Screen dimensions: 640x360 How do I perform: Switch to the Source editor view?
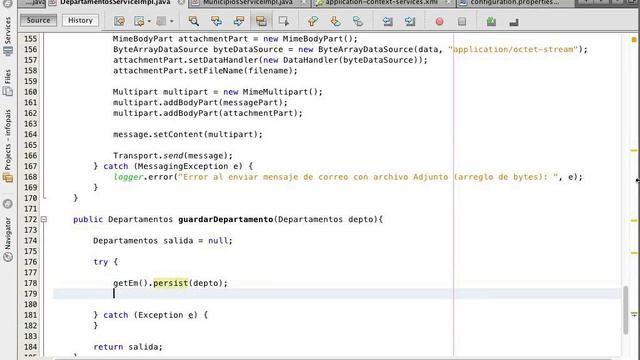[x=38, y=20]
